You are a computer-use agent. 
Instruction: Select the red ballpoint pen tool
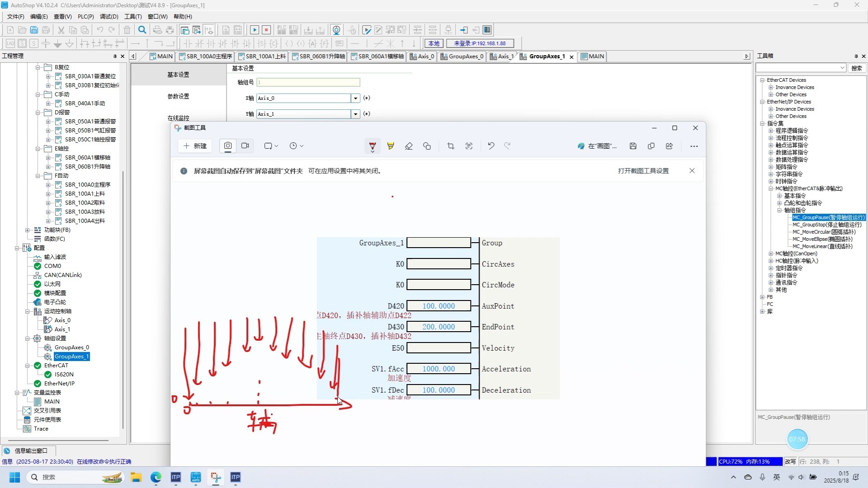pos(372,146)
